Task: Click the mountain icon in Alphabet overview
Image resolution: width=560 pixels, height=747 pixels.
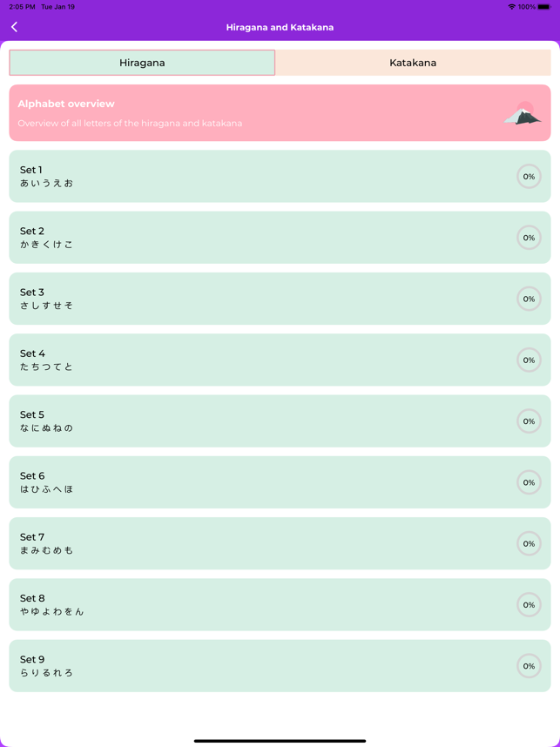Action: coord(523,113)
